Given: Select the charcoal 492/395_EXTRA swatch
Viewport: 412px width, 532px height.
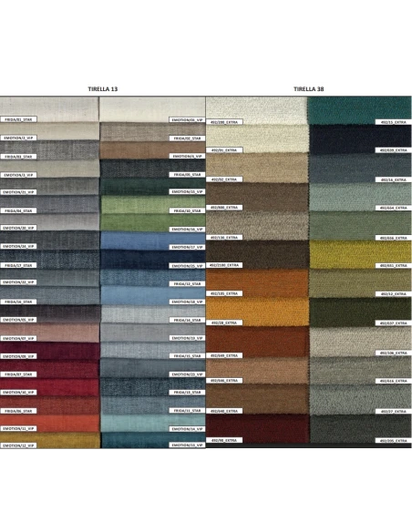Looking at the screenshot, I should click(360, 429).
